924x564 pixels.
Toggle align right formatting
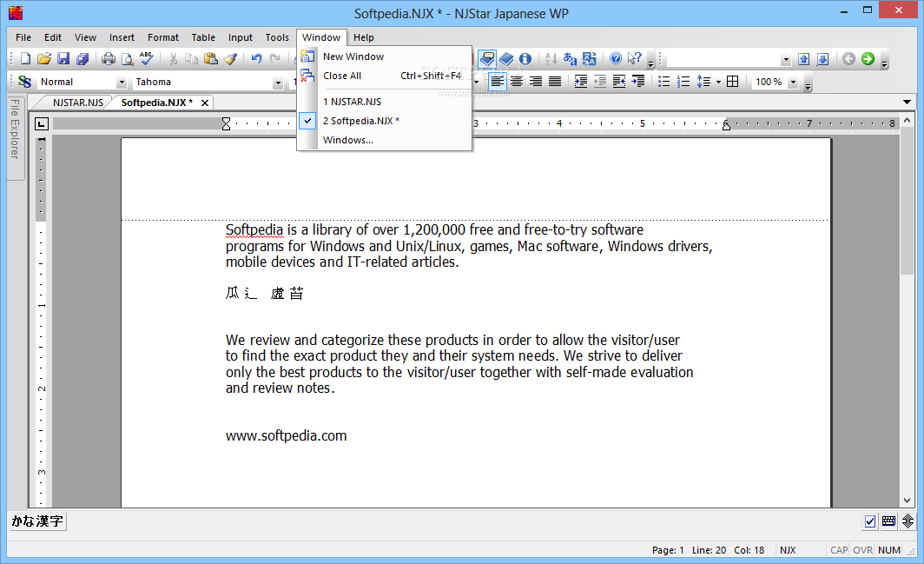click(x=536, y=82)
